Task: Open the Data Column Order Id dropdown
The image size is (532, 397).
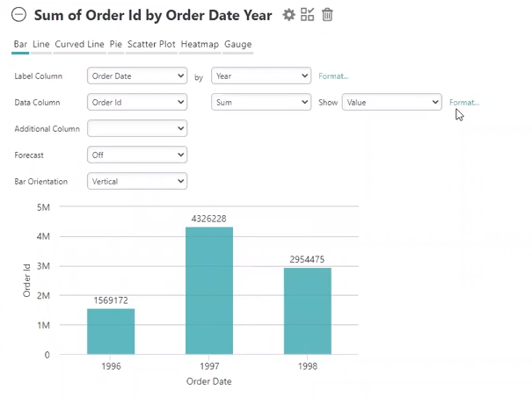Action: coord(137,103)
